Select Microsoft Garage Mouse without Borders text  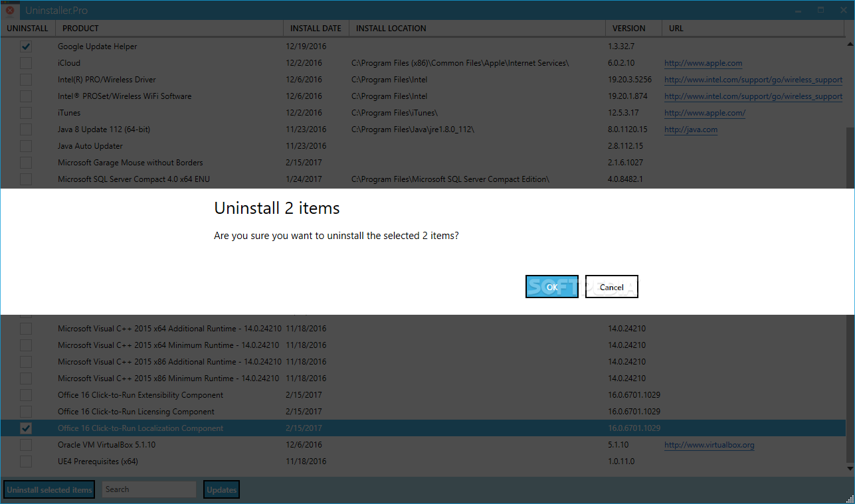click(x=130, y=163)
